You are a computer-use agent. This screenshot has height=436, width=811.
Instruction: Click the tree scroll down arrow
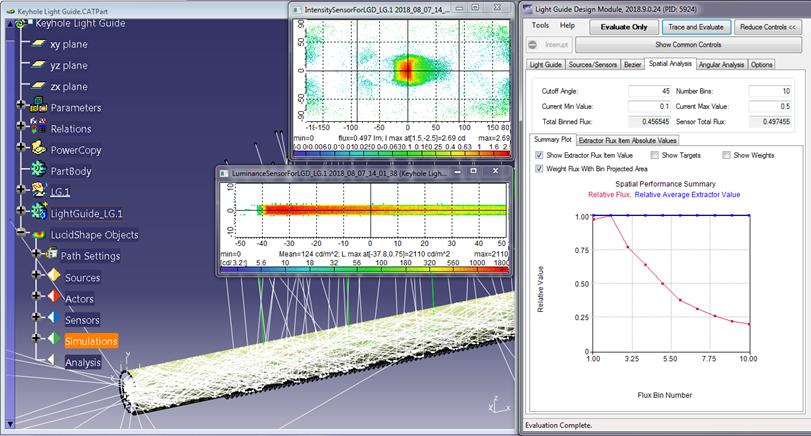(x=10, y=424)
